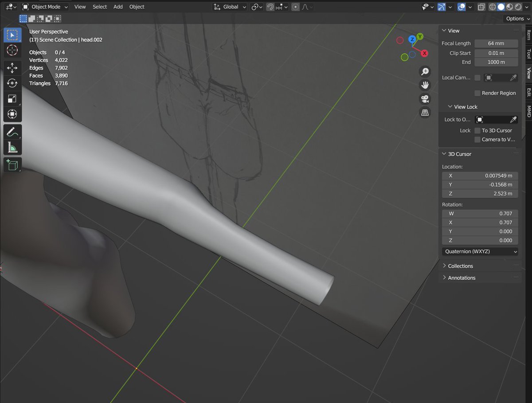
Task: Select the Select Box tool
Action: pyautogui.click(x=12, y=35)
